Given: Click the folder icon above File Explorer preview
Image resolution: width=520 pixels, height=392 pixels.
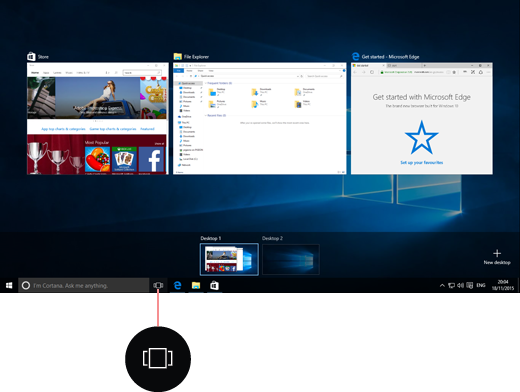Looking at the screenshot, I should 178,56.
